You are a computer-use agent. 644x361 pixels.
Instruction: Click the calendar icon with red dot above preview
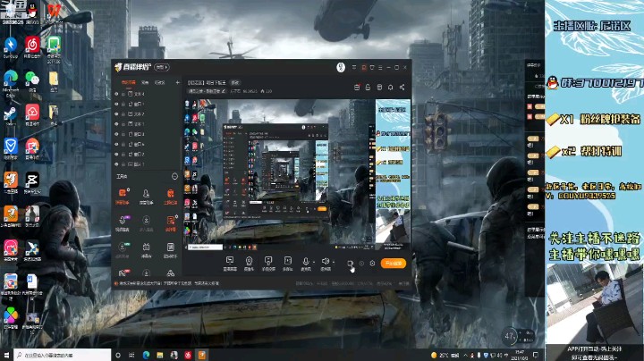(x=357, y=87)
